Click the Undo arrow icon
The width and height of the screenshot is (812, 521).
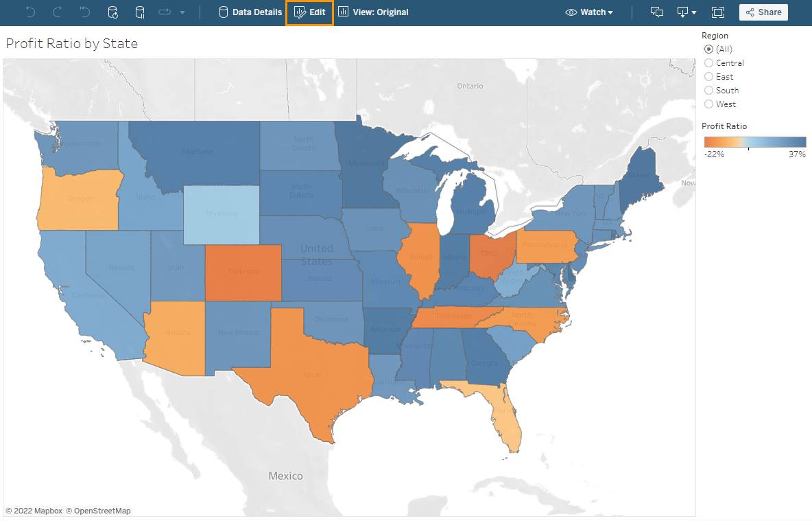(x=31, y=12)
